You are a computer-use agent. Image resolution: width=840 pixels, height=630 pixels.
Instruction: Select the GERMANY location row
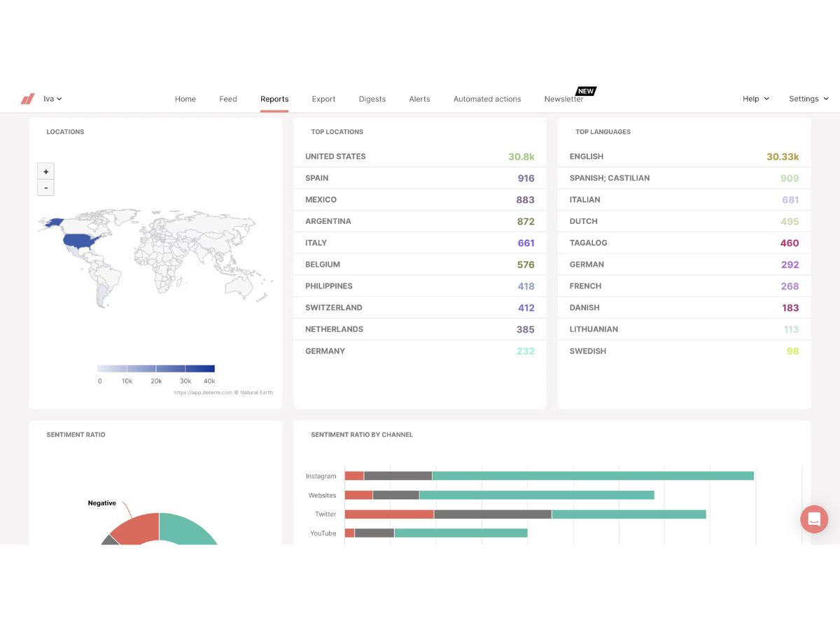tap(419, 351)
